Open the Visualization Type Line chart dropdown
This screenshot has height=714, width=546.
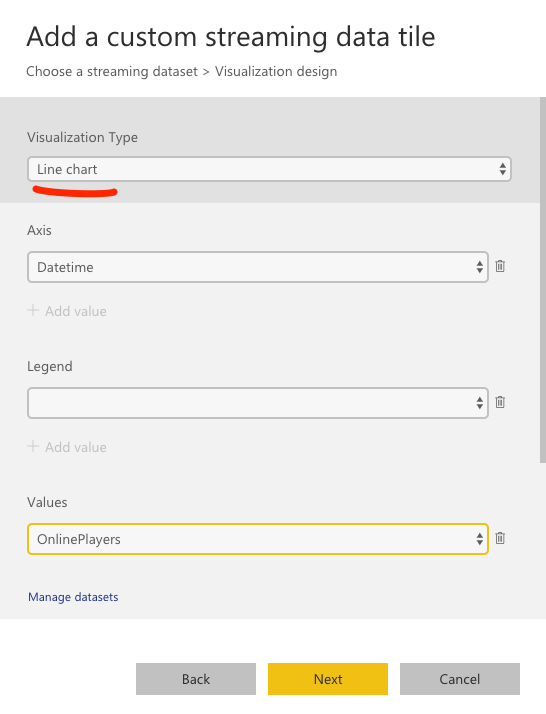269,169
